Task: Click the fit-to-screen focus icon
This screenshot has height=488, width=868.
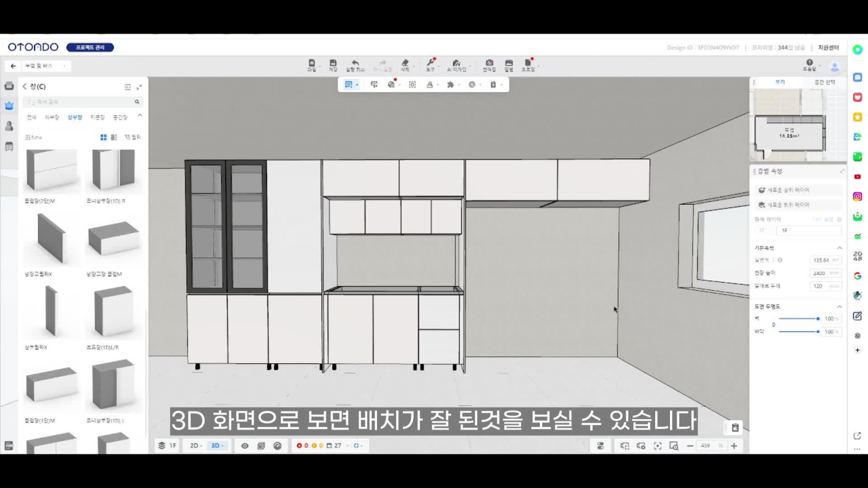Action: tap(657, 446)
